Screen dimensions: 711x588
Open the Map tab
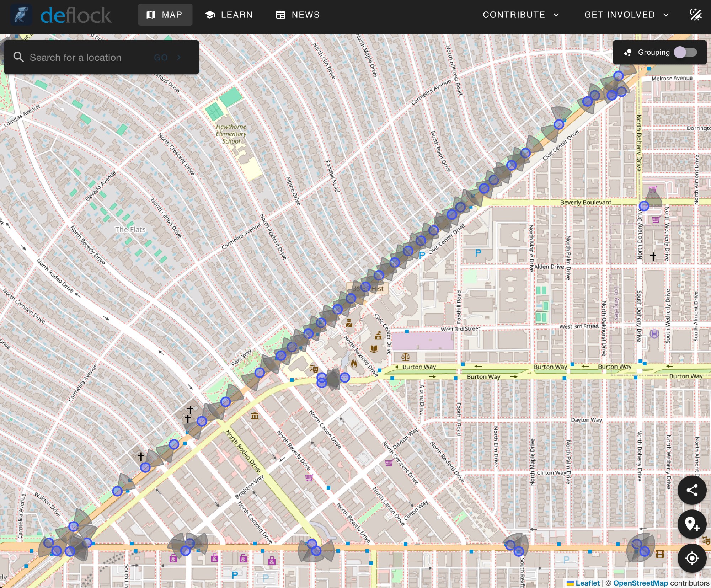pos(165,15)
